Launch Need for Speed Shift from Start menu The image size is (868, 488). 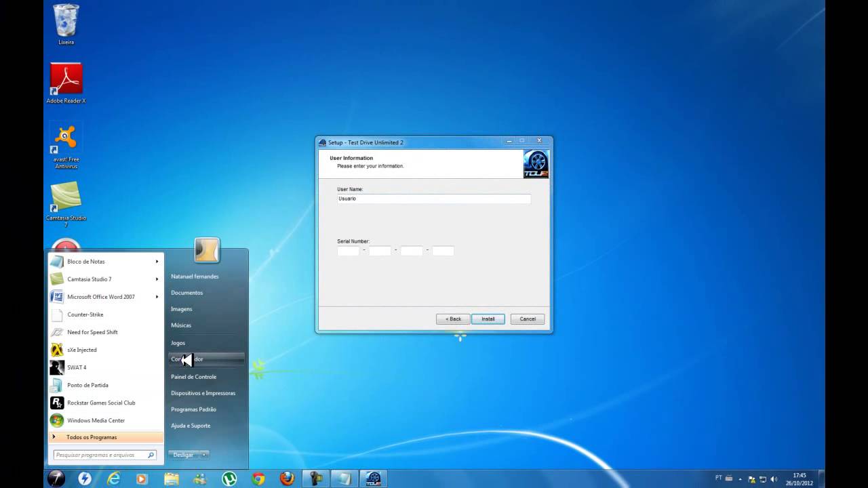106,332
